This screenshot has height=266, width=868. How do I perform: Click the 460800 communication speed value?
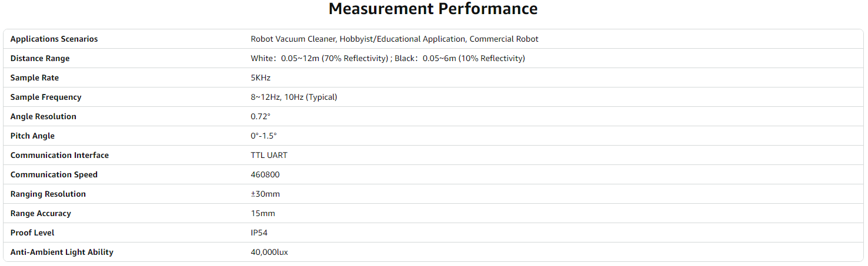(x=266, y=175)
